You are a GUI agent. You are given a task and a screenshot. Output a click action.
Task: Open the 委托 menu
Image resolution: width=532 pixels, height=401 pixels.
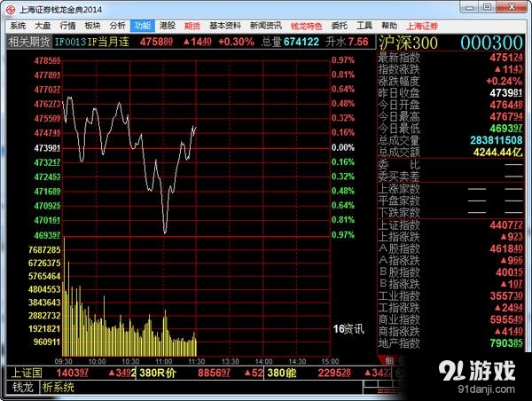pos(340,26)
